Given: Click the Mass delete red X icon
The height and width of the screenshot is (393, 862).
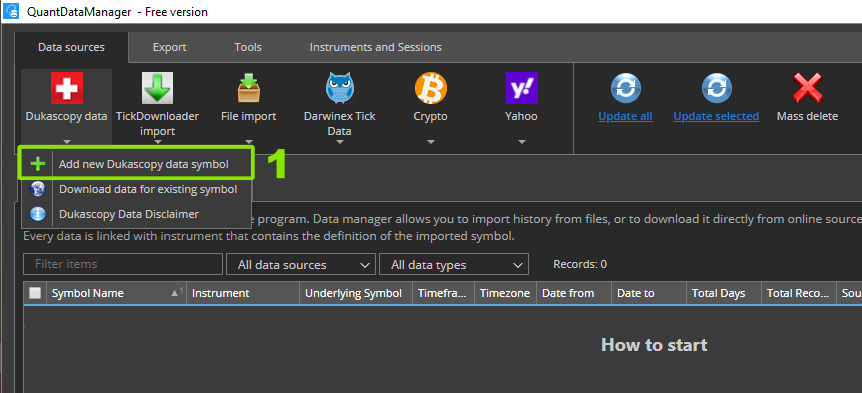Looking at the screenshot, I should (x=807, y=88).
